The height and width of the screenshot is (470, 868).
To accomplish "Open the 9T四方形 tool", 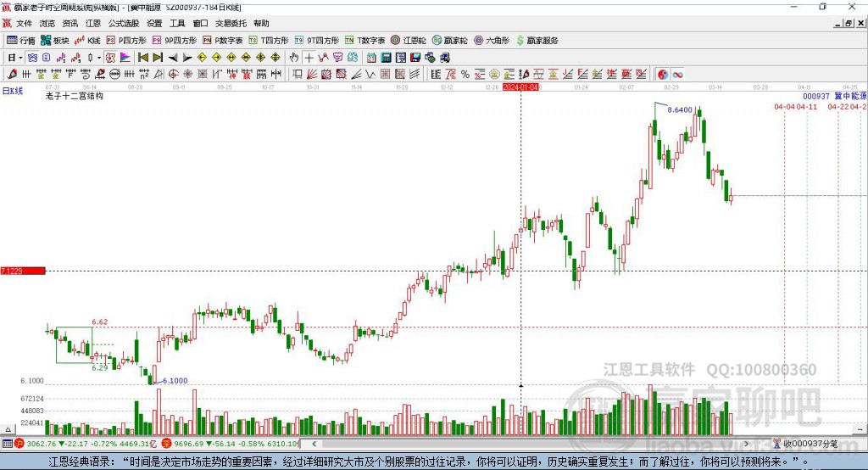I will tap(317, 41).
